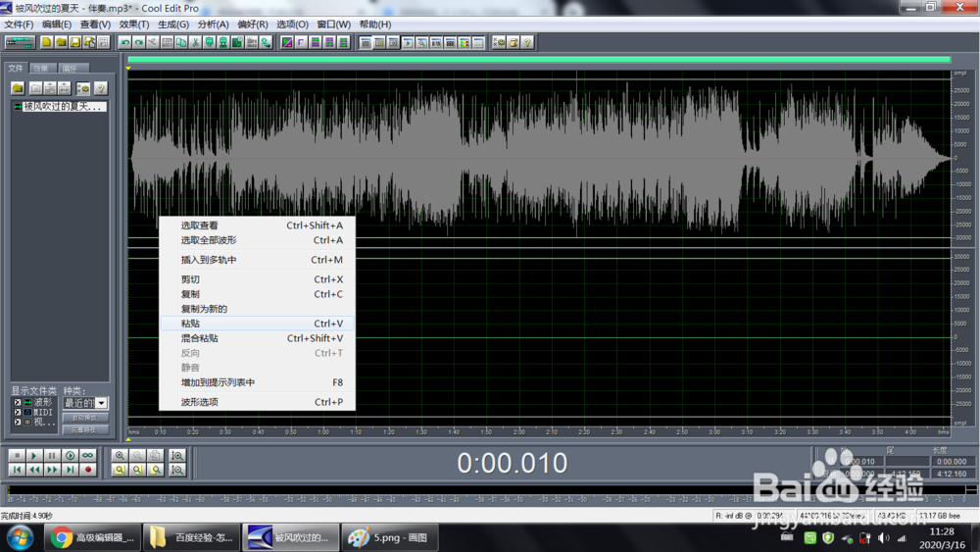
Task: Click the 0:00.010 time display
Action: (512, 463)
